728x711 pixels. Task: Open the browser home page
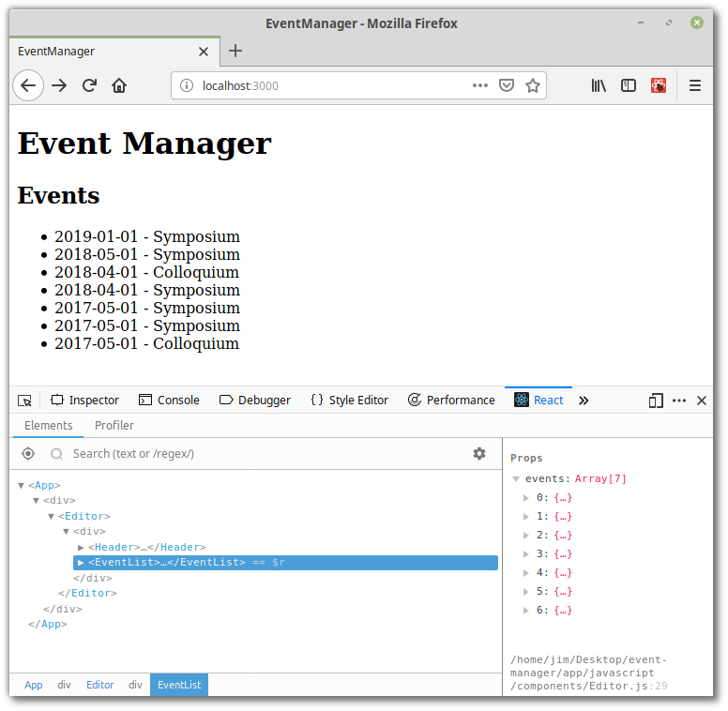[119, 85]
